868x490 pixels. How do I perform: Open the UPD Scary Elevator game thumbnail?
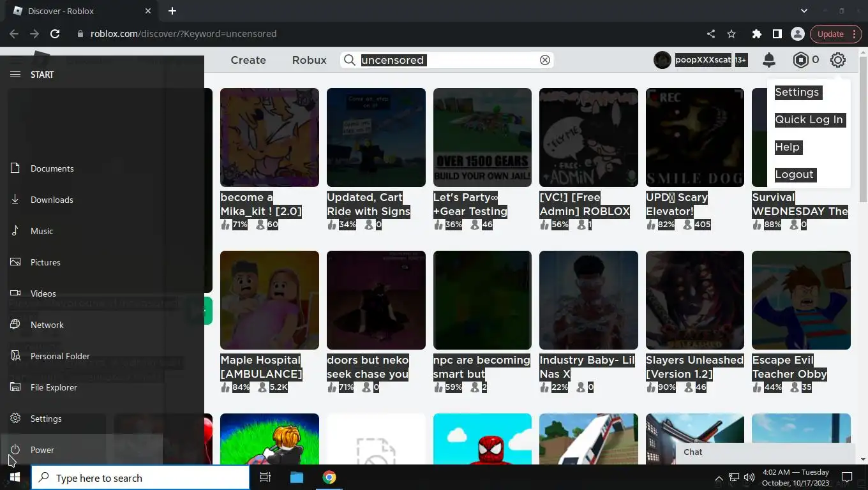coord(694,137)
